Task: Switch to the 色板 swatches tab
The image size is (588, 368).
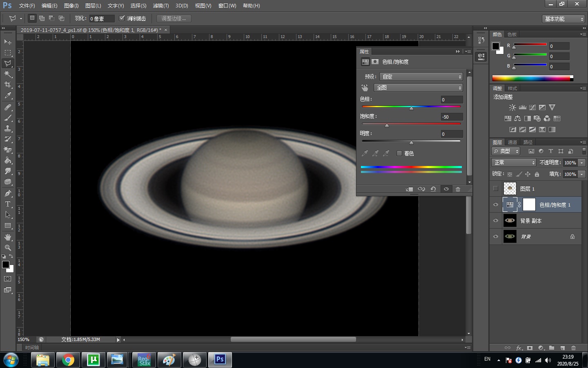Action: pyautogui.click(x=512, y=34)
